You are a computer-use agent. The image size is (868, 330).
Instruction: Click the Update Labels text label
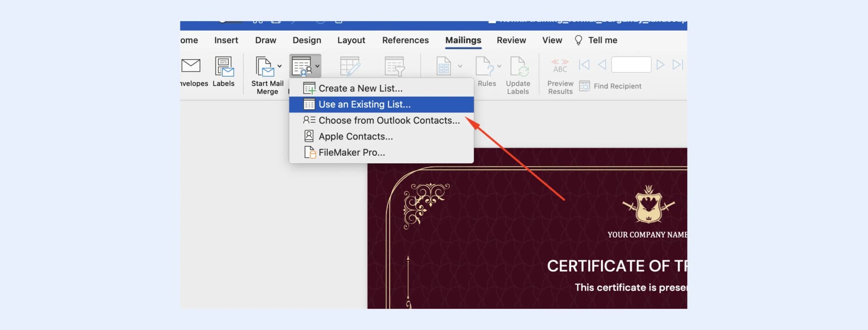click(518, 88)
